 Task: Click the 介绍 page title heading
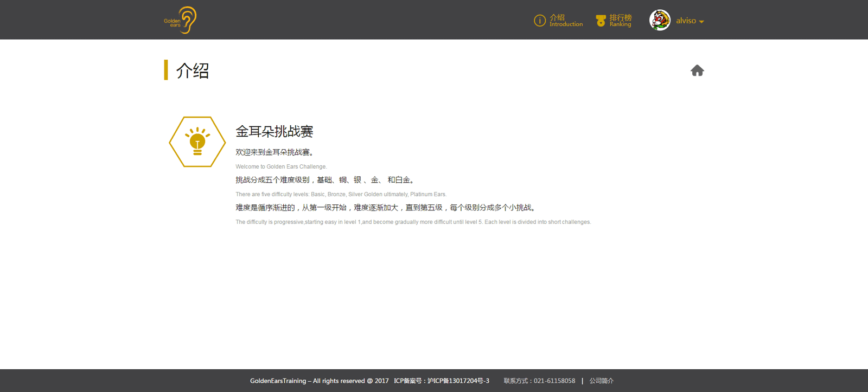click(x=192, y=70)
